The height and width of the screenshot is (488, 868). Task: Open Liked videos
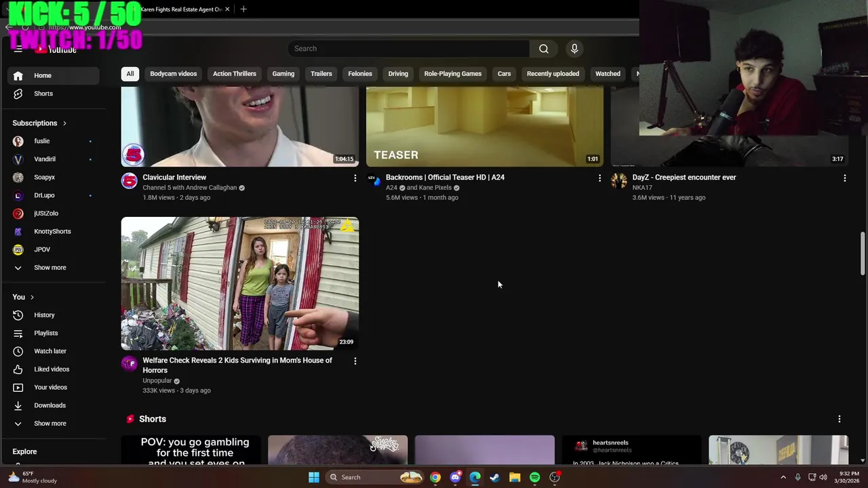(x=53, y=369)
